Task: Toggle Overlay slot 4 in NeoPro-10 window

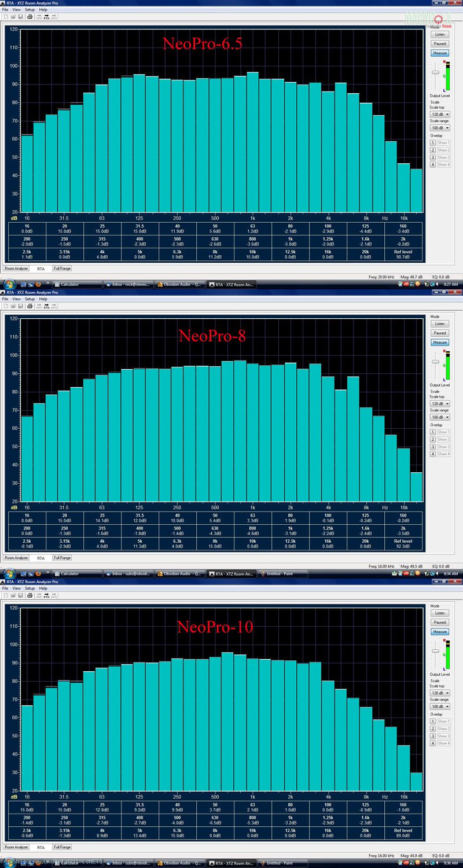Action: tap(432, 743)
